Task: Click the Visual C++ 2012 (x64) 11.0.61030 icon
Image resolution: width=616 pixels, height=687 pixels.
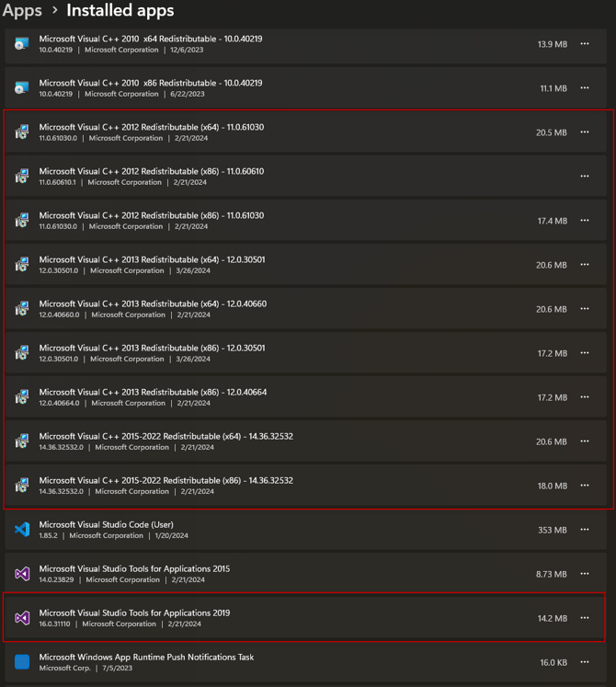Action: tap(22, 132)
